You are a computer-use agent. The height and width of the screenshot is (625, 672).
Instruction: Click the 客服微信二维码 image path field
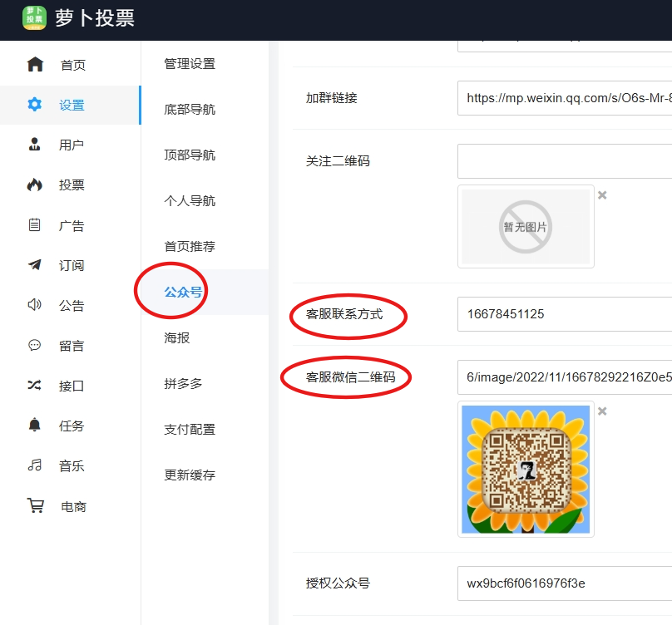565,377
